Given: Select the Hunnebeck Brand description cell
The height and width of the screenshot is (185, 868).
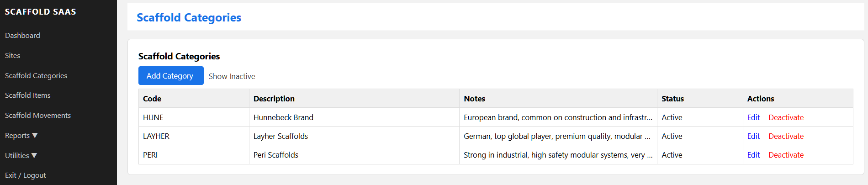Looking at the screenshot, I should click(283, 117).
